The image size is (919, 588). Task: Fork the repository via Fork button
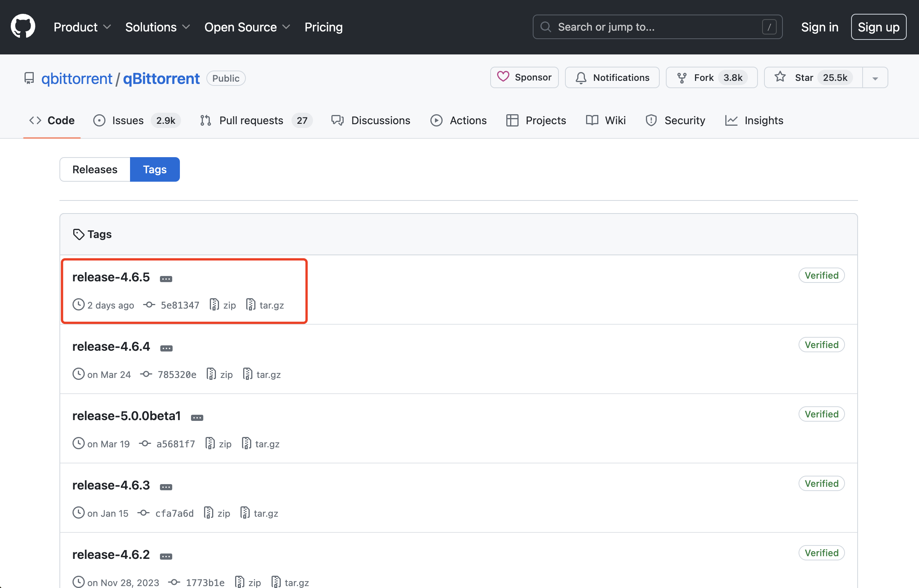(x=711, y=77)
